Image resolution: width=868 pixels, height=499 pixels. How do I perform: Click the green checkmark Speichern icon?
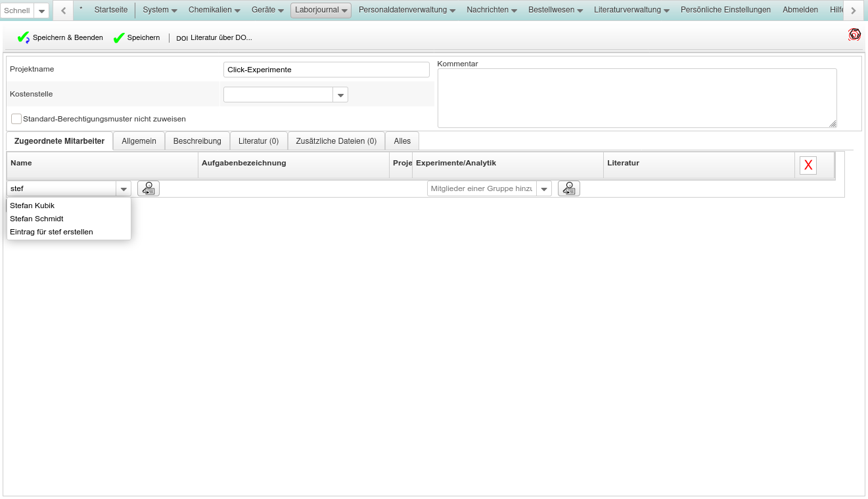point(119,38)
